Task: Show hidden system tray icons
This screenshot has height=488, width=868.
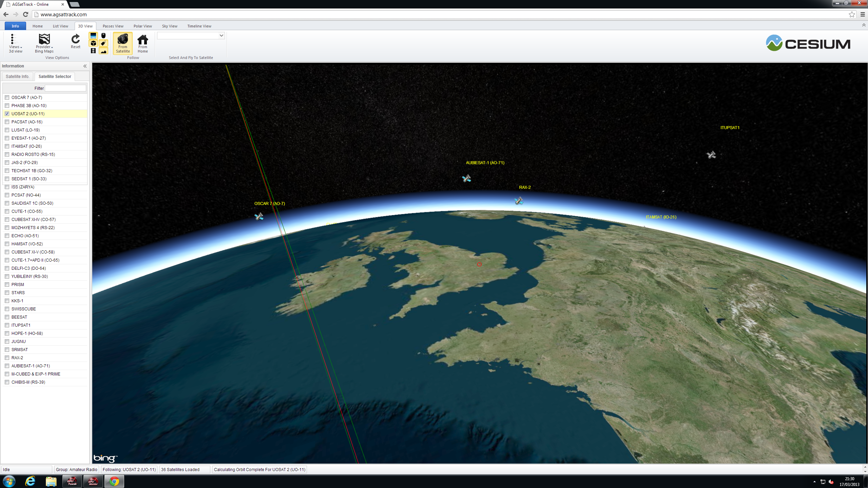Action: (x=814, y=482)
